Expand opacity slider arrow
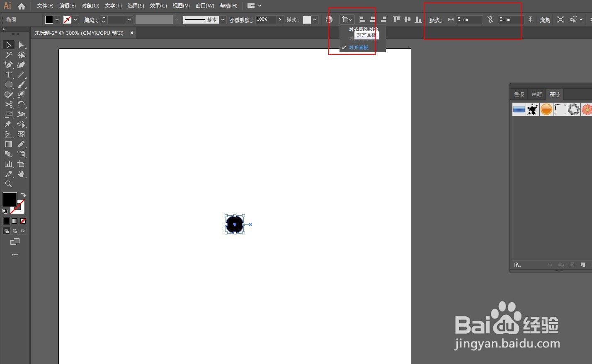This screenshot has width=592, height=364. 280,19
